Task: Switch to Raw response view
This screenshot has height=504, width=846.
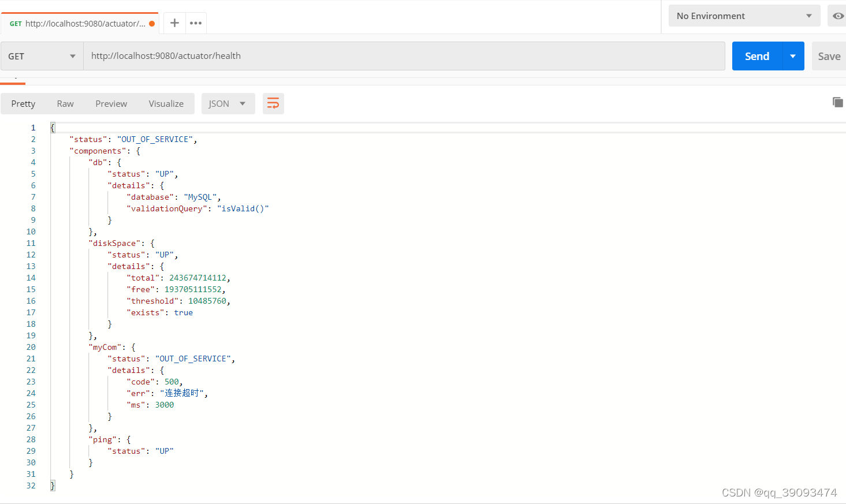Action: 65,103
